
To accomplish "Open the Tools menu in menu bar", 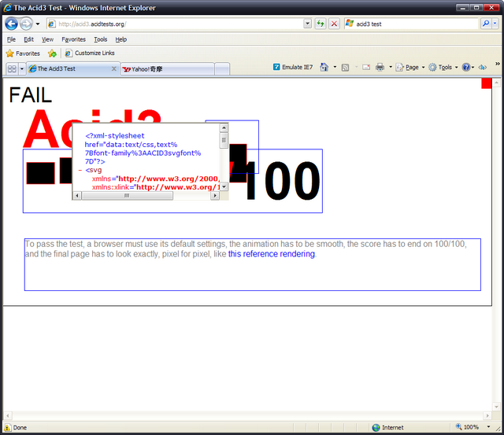I will (x=101, y=39).
